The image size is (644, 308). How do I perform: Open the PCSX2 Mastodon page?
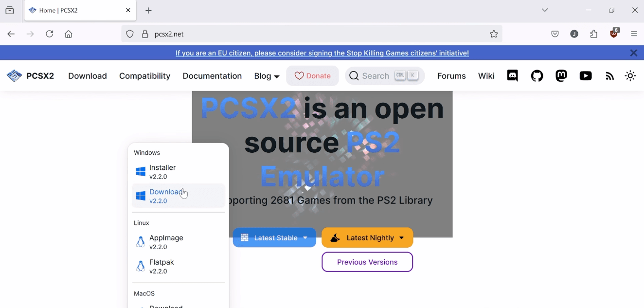561,76
